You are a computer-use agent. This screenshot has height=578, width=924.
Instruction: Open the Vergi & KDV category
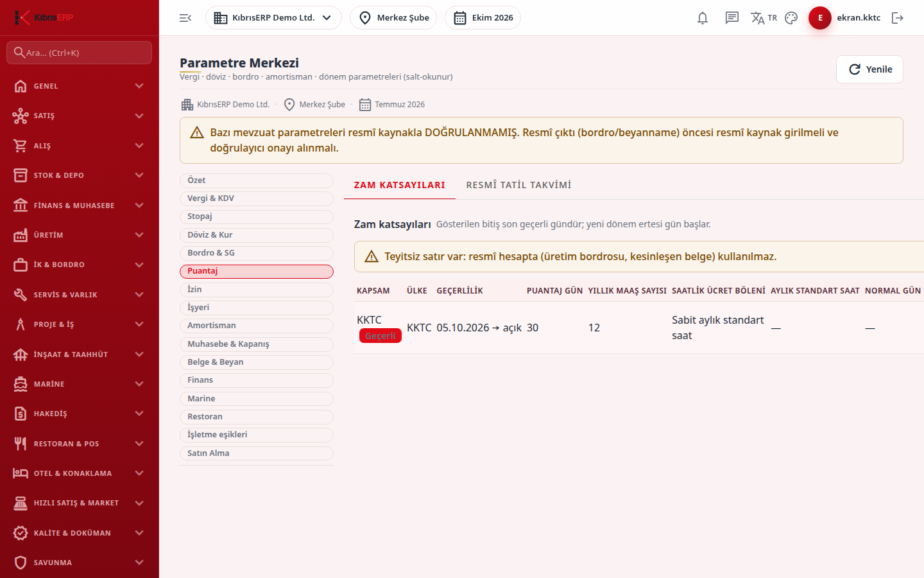(257, 198)
